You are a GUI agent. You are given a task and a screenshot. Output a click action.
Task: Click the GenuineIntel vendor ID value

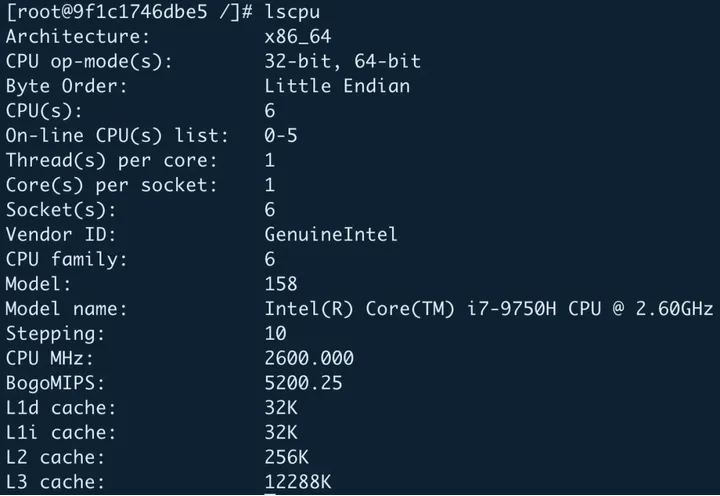[x=331, y=235]
